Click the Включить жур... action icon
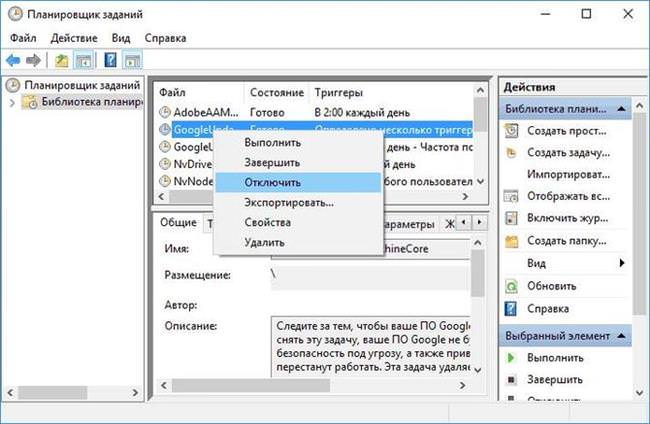 (511, 218)
